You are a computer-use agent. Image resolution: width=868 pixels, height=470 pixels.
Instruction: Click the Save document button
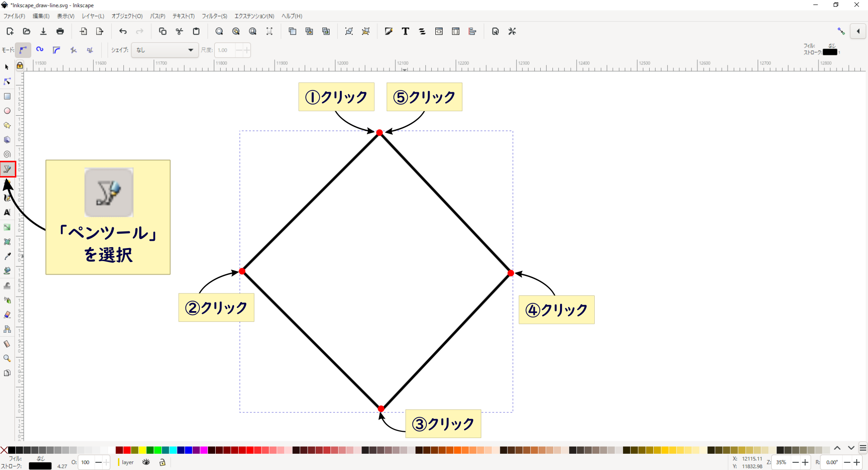pos(43,31)
